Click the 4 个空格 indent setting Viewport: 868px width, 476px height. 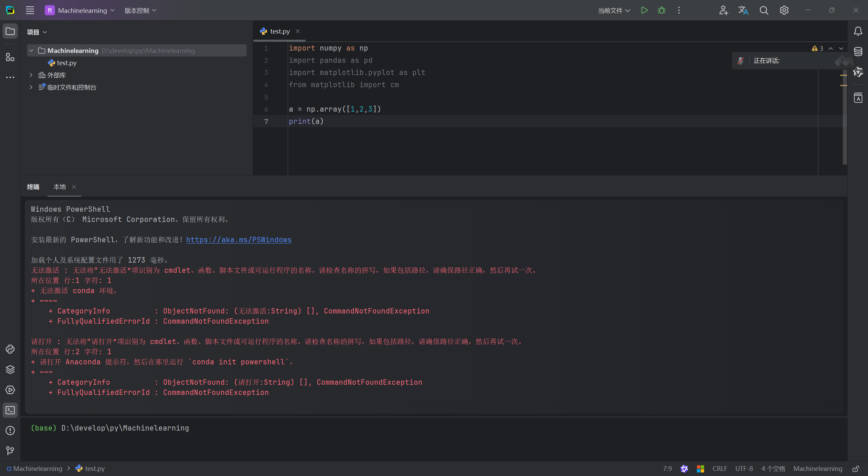pyautogui.click(x=773, y=469)
